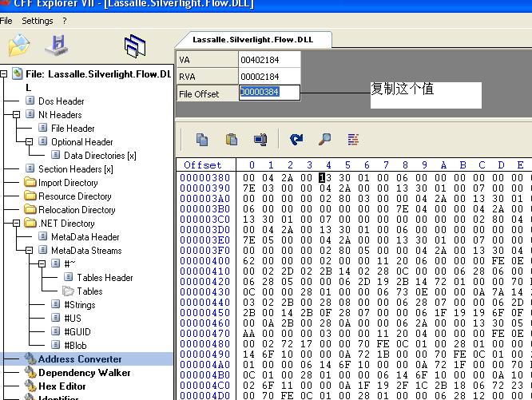Collapse the #~ stream node
This screenshot has width=532, height=400.
click(42, 263)
